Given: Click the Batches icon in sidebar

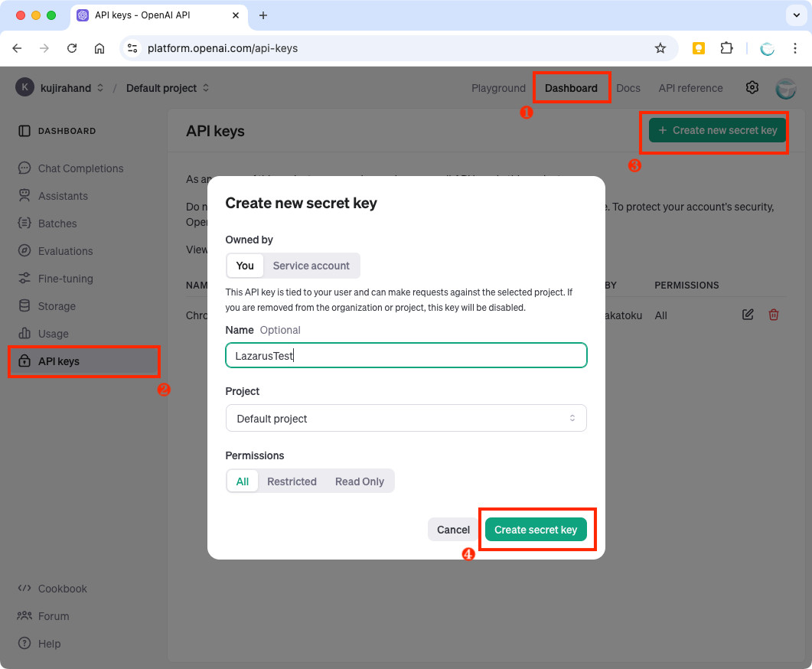Looking at the screenshot, I should coord(24,224).
